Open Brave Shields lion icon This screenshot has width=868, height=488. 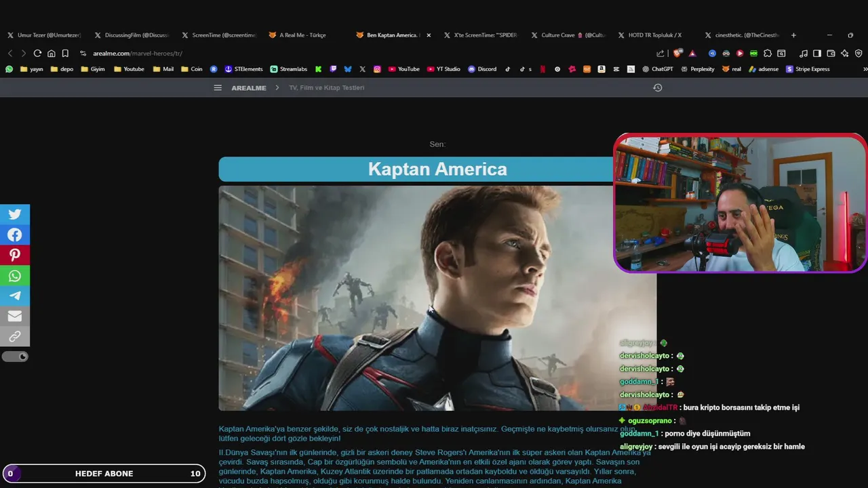coord(677,53)
